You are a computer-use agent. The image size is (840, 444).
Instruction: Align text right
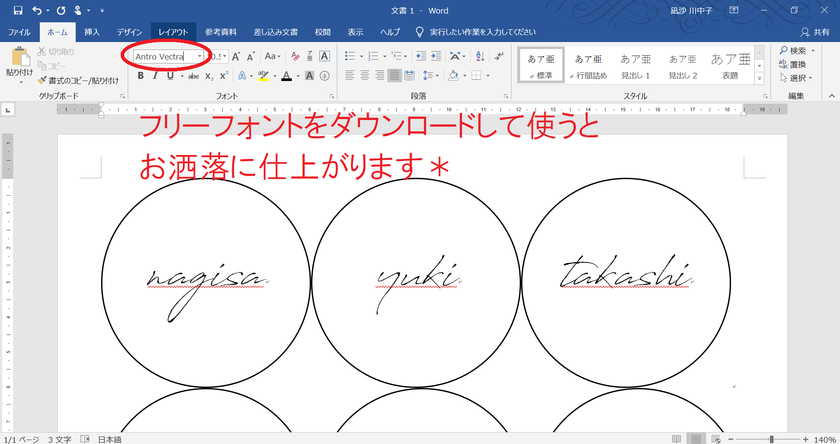pos(380,76)
